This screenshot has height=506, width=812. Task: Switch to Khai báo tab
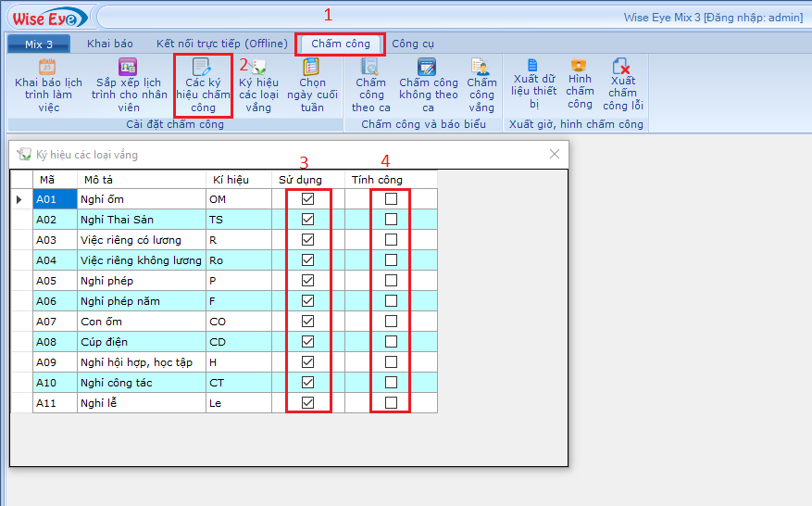pyautogui.click(x=110, y=44)
